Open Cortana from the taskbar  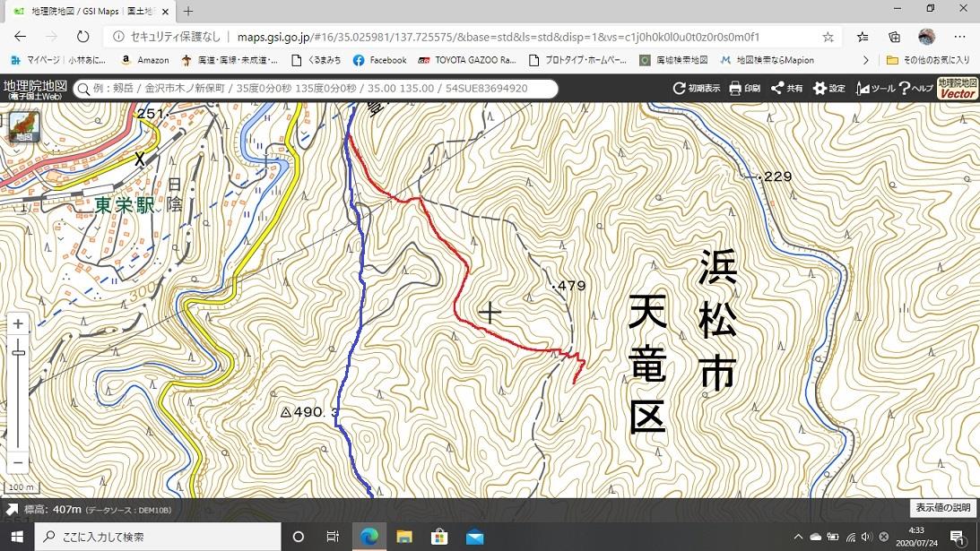[299, 537]
